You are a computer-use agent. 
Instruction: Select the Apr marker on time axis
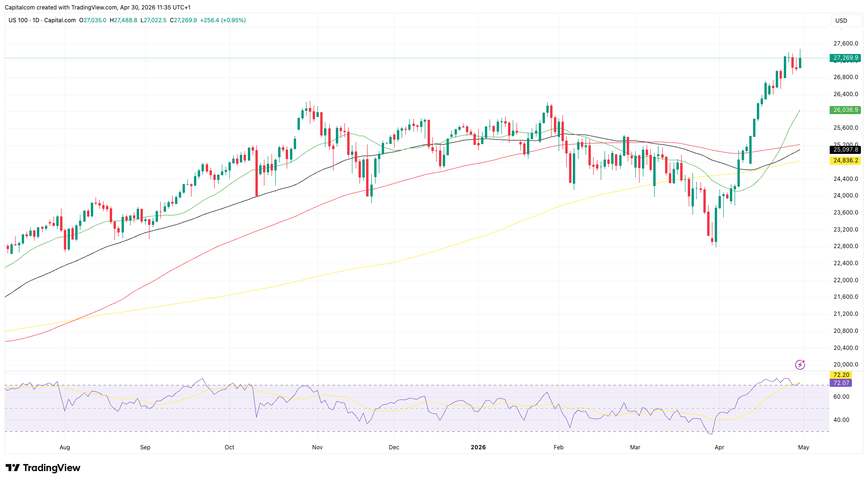click(x=719, y=447)
